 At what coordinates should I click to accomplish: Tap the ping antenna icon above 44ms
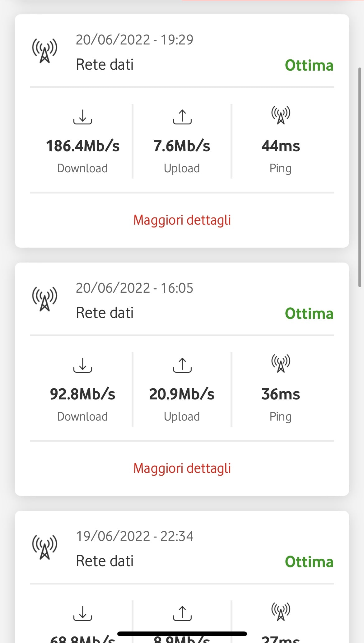coord(281,115)
